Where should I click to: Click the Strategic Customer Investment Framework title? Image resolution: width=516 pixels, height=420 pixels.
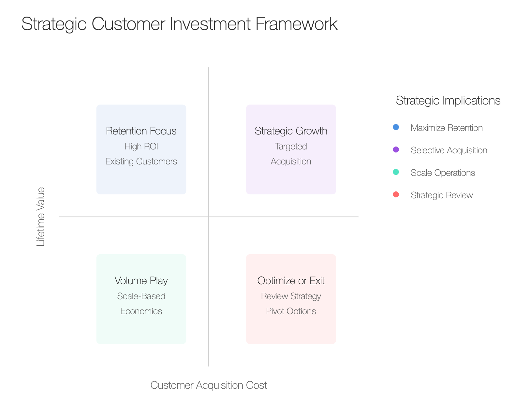coord(179,24)
